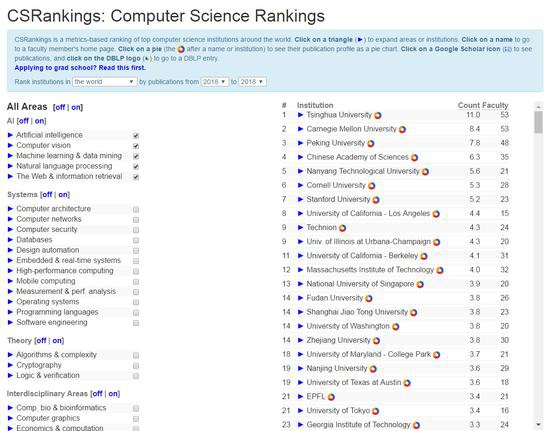Open the pie icon after Cornell University
Image resolution: width=550 pixels, height=431 pixels.
pos(371,186)
